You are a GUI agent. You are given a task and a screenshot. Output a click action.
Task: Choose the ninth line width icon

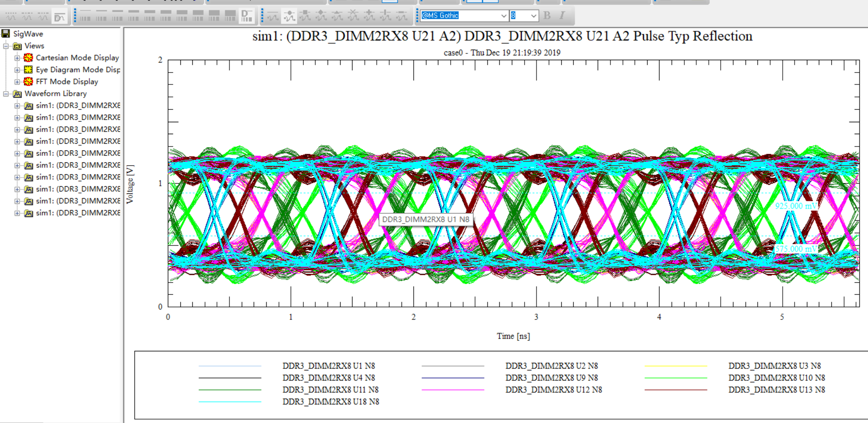[x=214, y=16]
